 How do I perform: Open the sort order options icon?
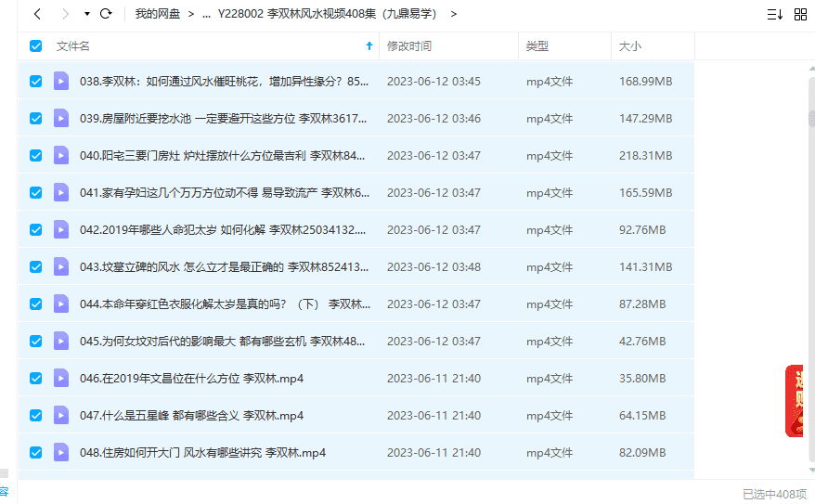774,14
